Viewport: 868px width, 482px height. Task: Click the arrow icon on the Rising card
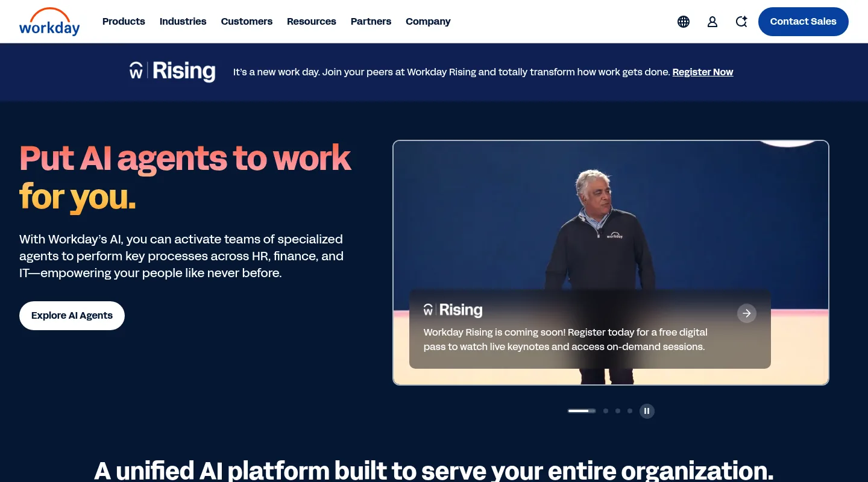point(747,313)
